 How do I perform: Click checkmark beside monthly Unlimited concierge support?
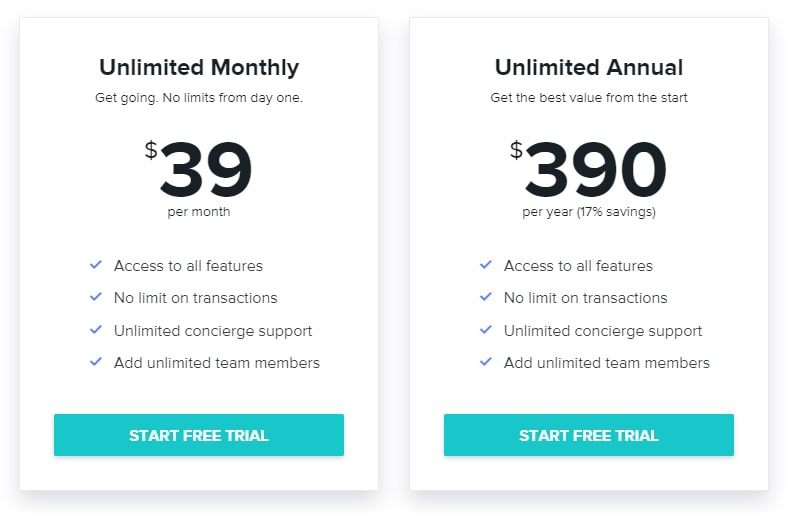point(96,330)
